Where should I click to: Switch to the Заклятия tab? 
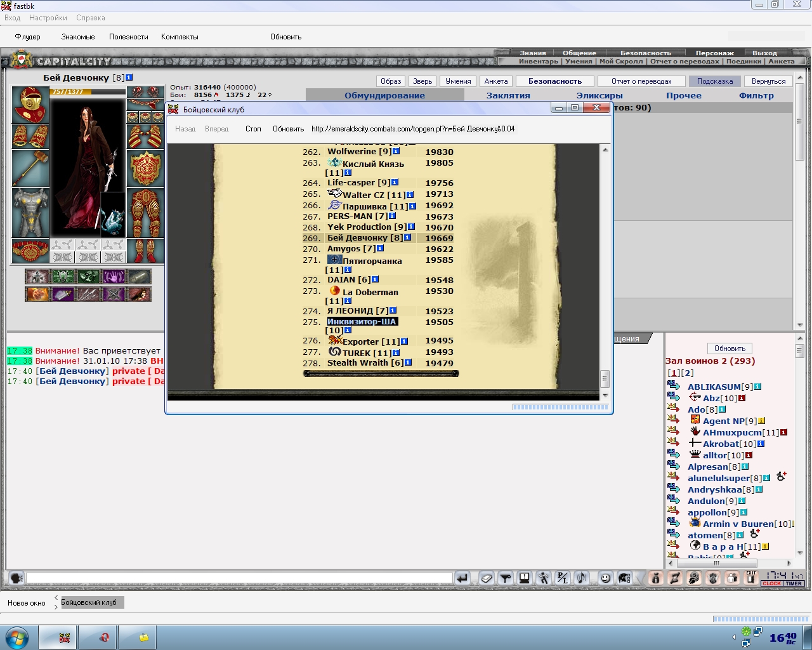coord(508,95)
